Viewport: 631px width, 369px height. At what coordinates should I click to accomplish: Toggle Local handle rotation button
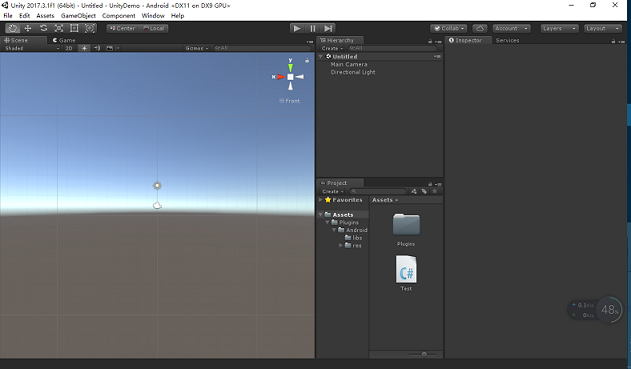153,29
